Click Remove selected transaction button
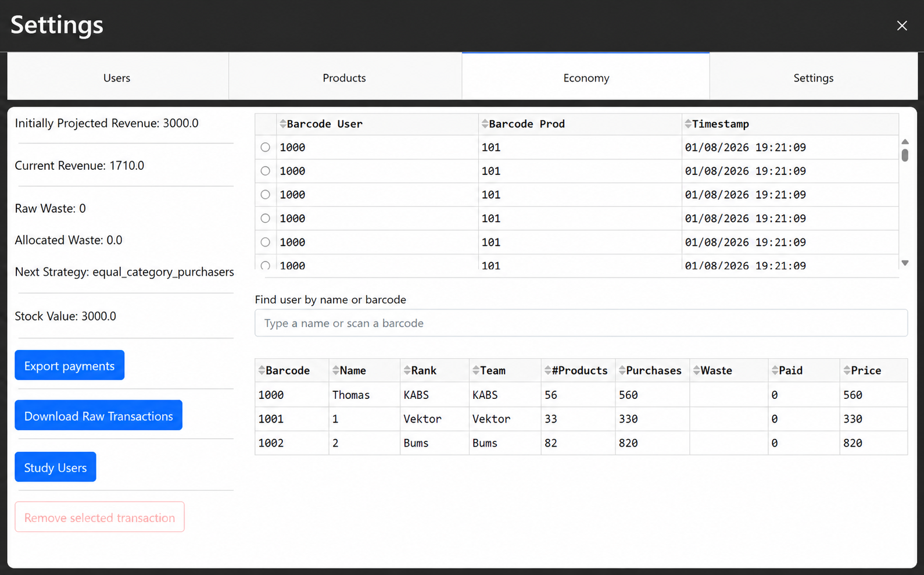The width and height of the screenshot is (924, 575). 100,517
